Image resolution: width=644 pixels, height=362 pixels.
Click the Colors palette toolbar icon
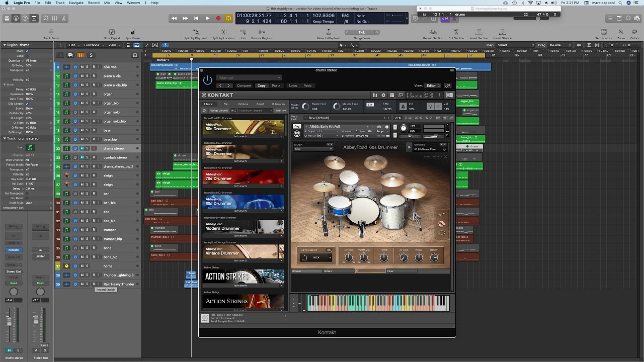pos(634,33)
